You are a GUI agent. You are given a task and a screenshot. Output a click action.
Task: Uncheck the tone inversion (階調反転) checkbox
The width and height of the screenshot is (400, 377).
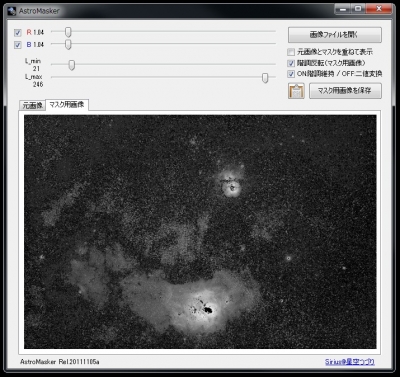291,63
